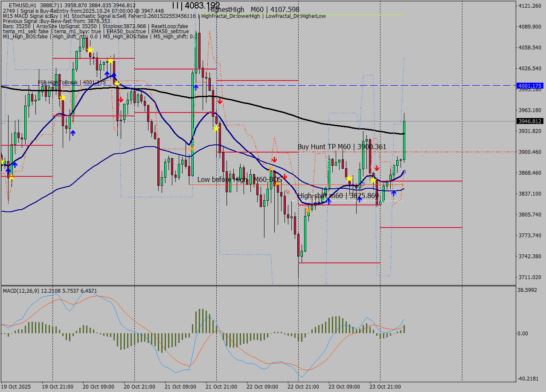Select the High-shift m60 3825.869 annotation

point(337,195)
